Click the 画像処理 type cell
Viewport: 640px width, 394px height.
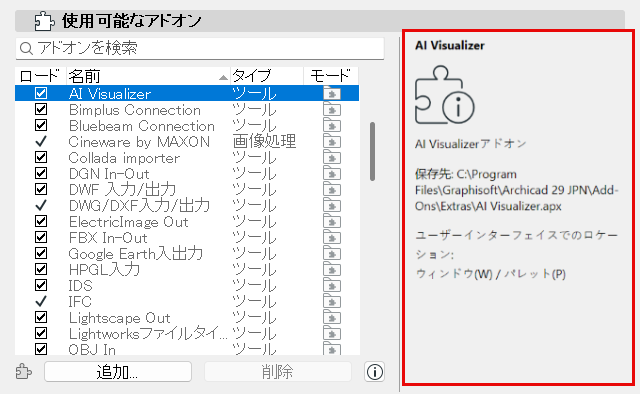(264, 141)
